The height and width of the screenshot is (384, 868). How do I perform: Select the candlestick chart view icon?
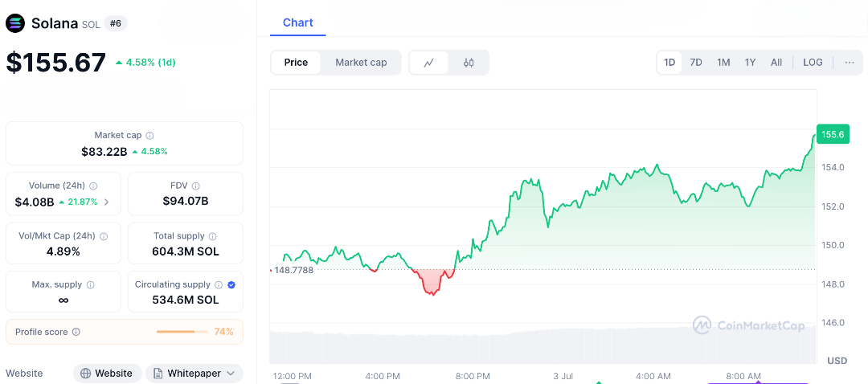pos(469,63)
